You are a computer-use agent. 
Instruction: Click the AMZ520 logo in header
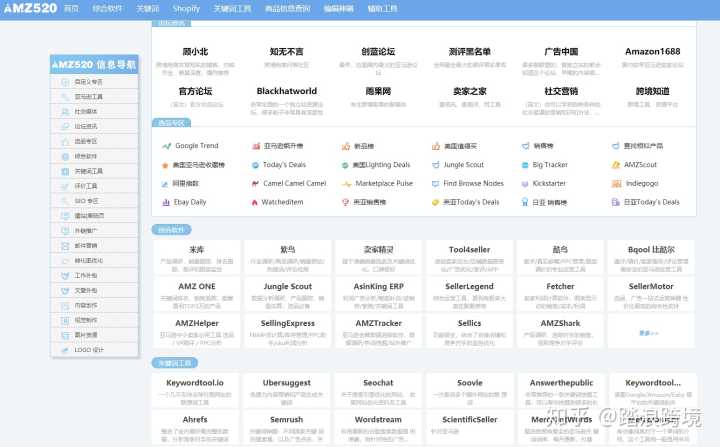tap(30, 8)
